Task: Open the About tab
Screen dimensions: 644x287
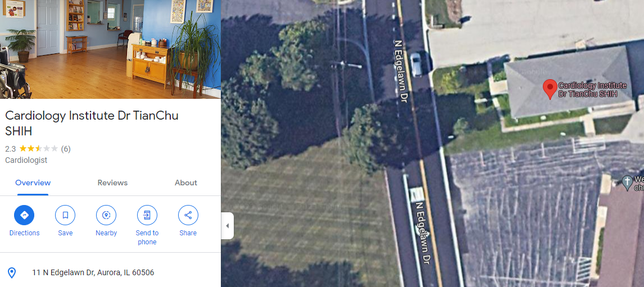Action: click(185, 183)
